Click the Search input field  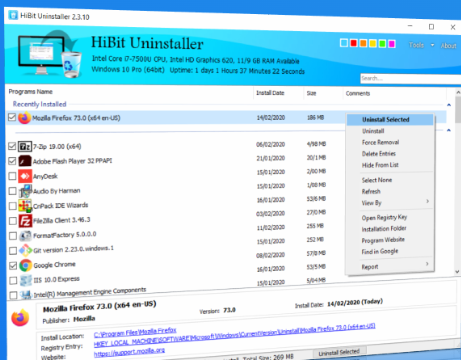point(410,79)
